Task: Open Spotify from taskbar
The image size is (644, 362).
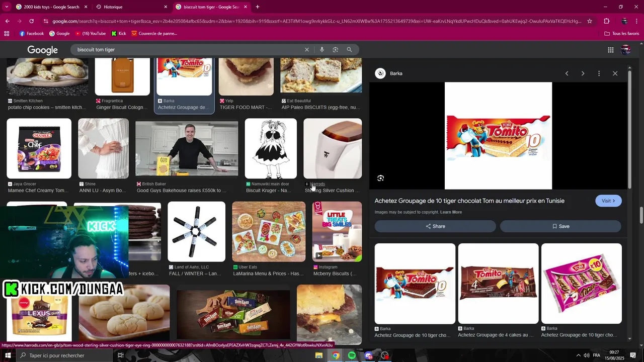Action: (352, 355)
